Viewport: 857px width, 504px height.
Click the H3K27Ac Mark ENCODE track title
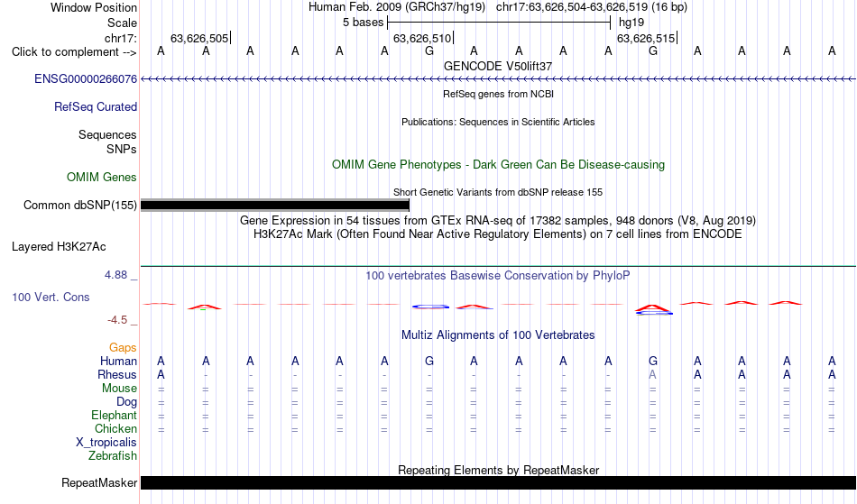coord(498,234)
